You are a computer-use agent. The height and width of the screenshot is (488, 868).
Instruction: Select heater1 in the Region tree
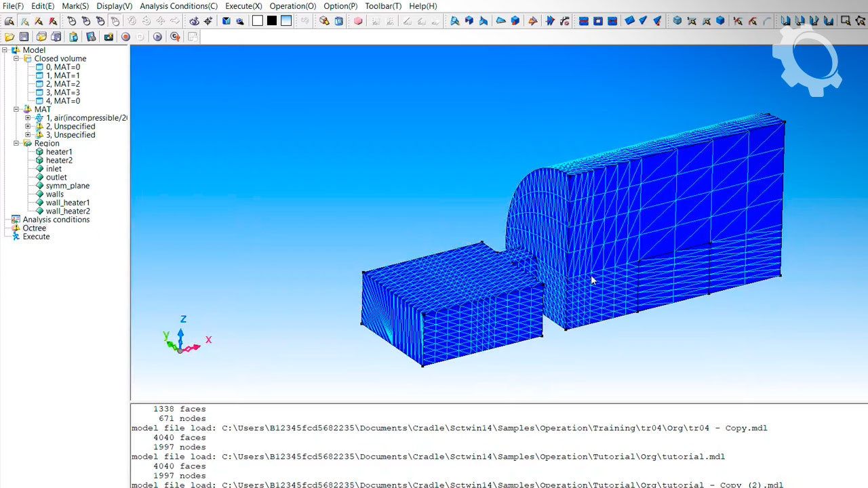59,152
